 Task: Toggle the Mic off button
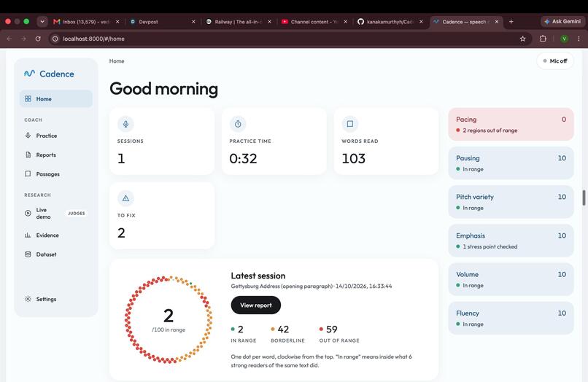pos(555,61)
